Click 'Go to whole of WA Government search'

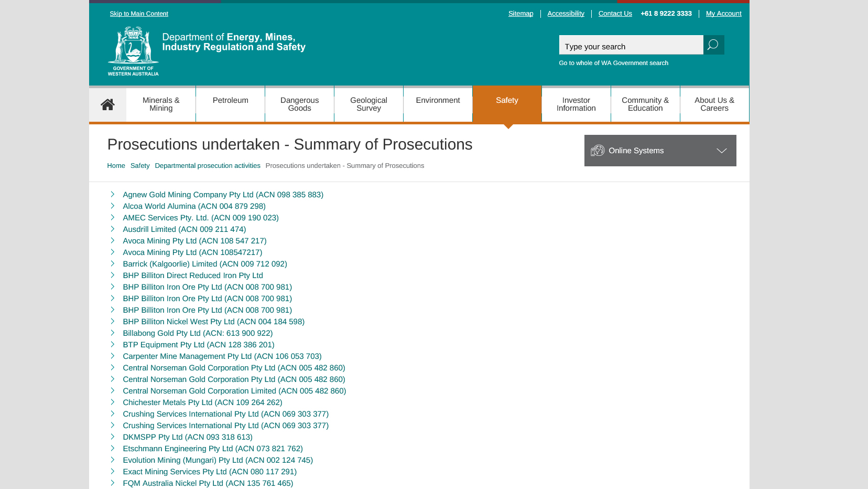[613, 63]
